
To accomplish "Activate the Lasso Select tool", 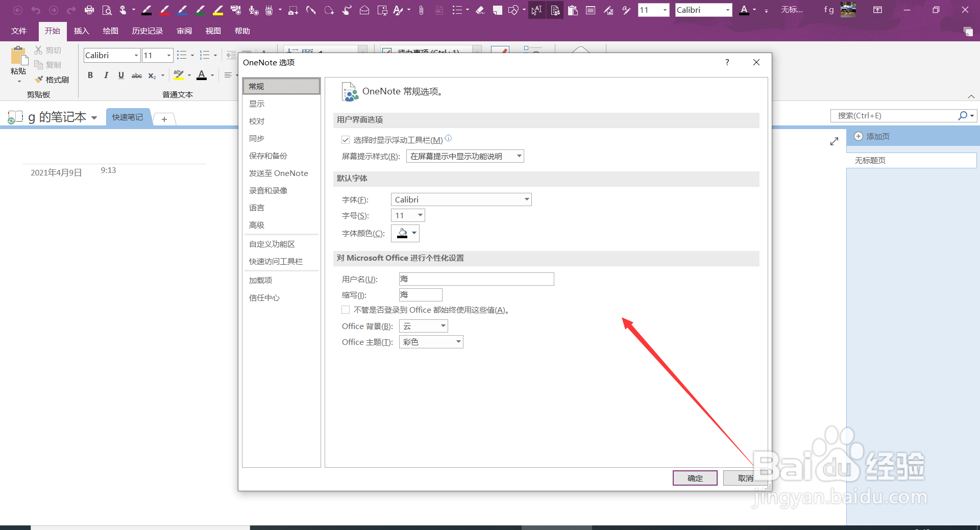I will (329, 10).
